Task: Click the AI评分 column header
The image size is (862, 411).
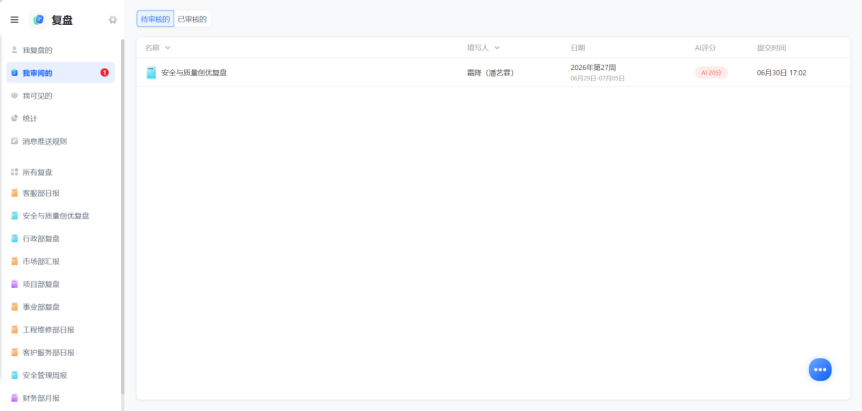Action: 705,48
